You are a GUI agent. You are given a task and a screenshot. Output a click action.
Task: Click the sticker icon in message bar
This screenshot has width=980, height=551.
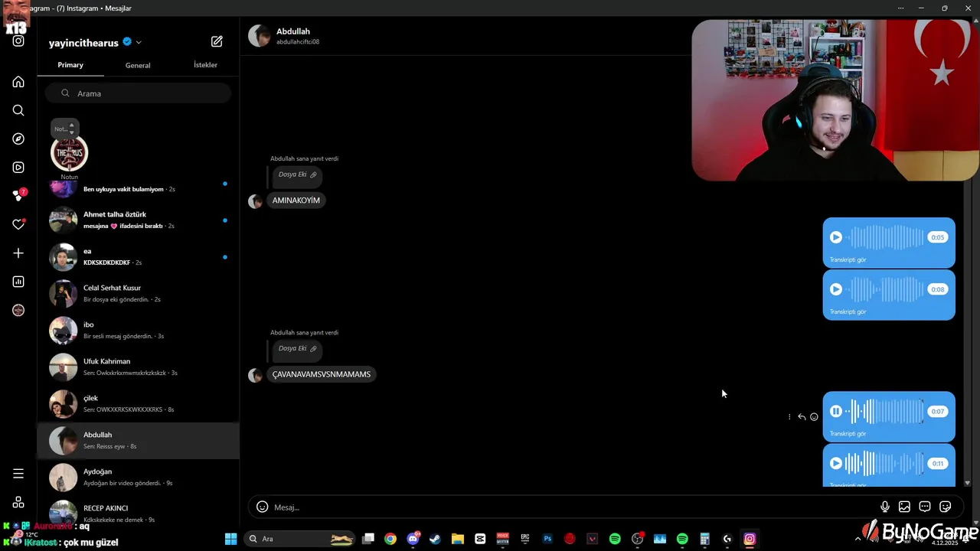[x=946, y=507]
